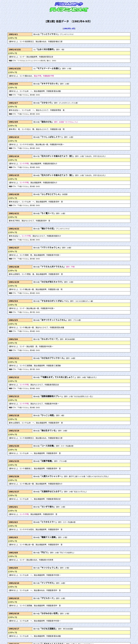Click episode title ちく電スーツ
Screen dimensions: 138x644
48,213
